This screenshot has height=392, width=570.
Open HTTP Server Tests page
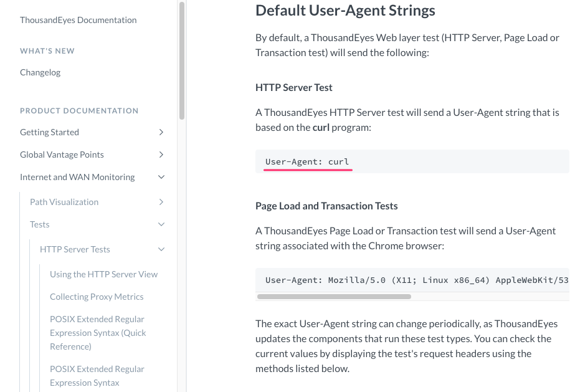pyautogui.click(x=75, y=249)
